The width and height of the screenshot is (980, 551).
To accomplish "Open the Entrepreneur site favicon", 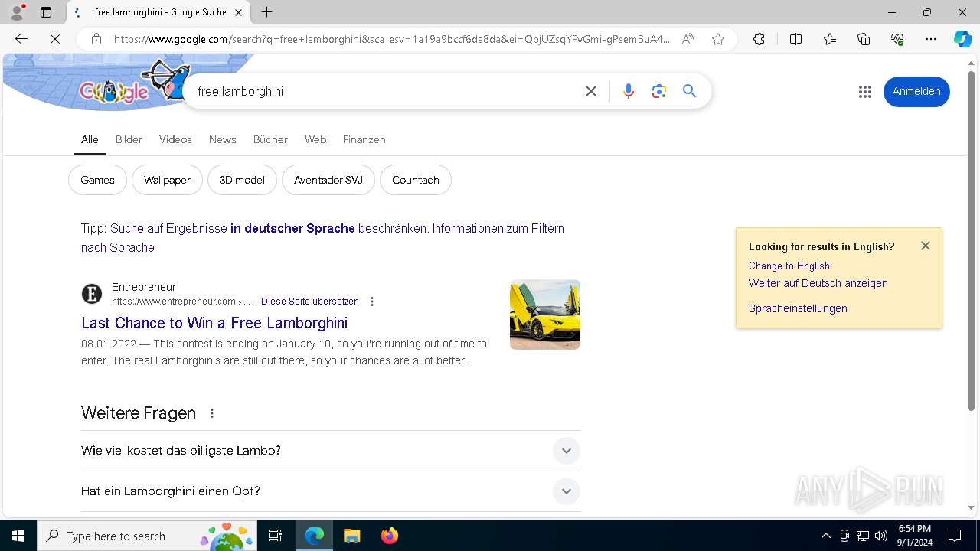I will point(92,294).
